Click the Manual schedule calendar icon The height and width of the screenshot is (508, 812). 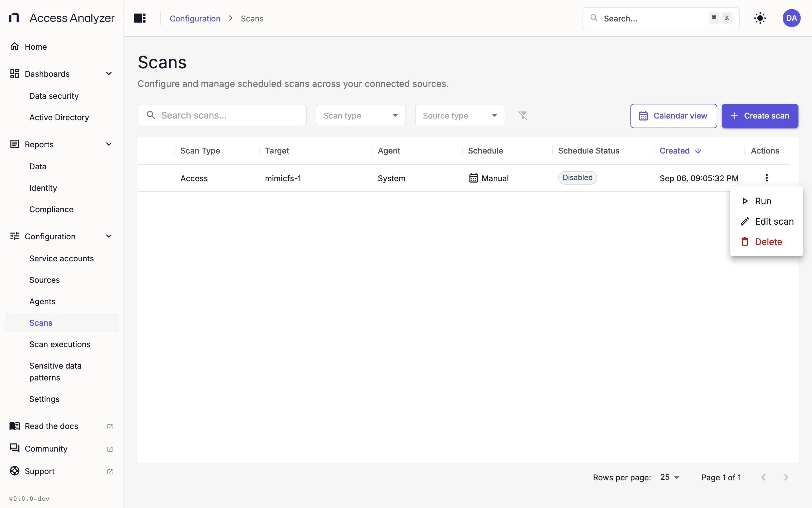tap(473, 178)
